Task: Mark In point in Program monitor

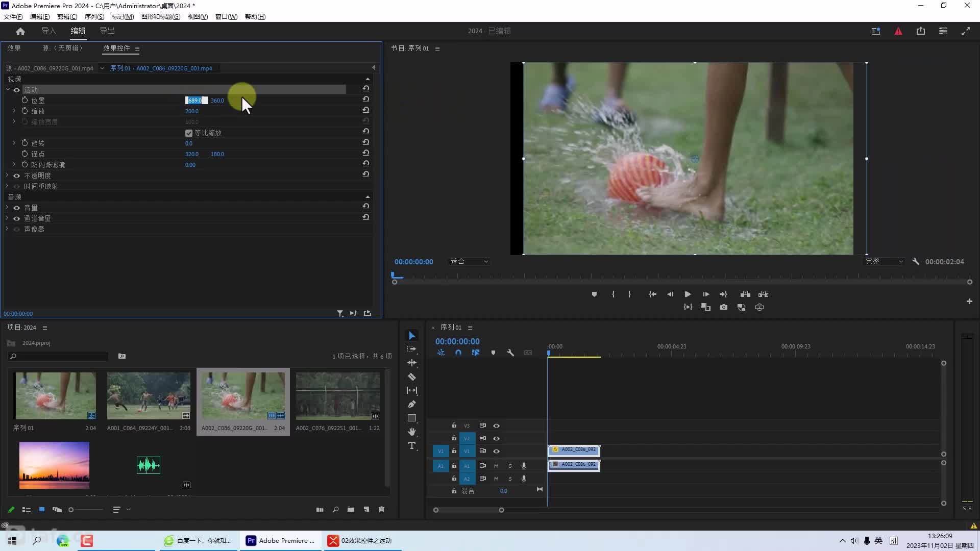Action: (613, 294)
